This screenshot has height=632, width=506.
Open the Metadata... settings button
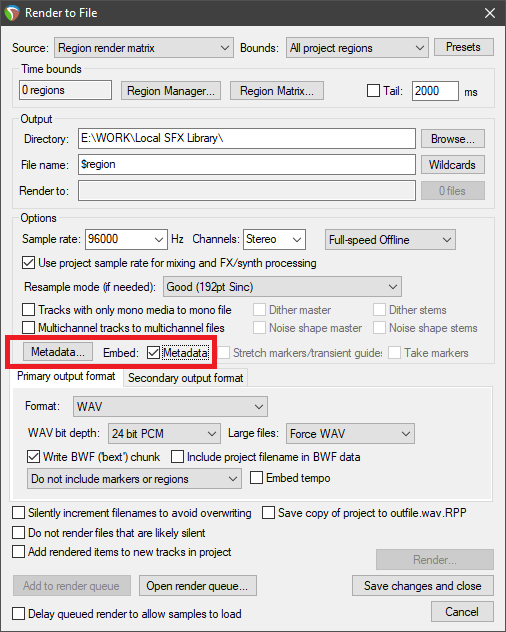point(58,352)
